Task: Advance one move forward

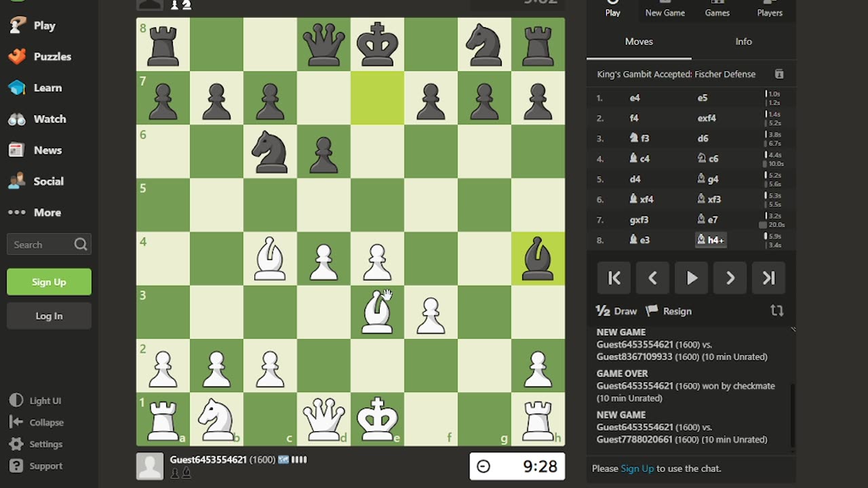Action: [x=730, y=278]
